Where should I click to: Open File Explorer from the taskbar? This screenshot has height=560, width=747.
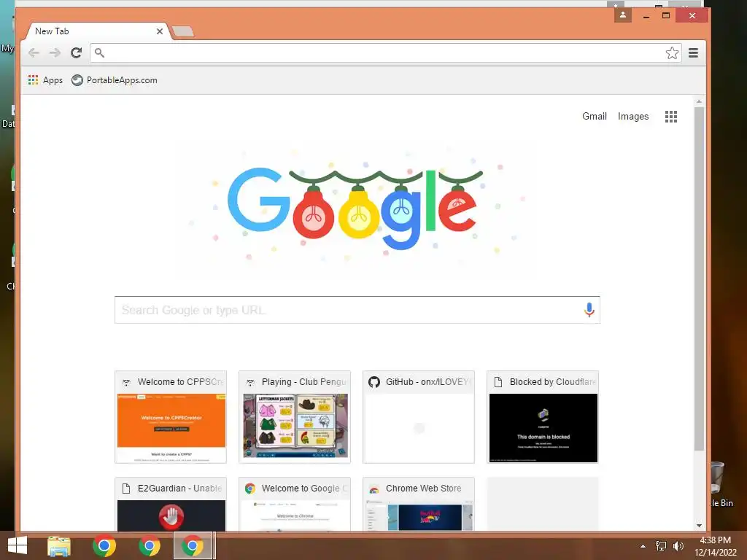point(59,545)
